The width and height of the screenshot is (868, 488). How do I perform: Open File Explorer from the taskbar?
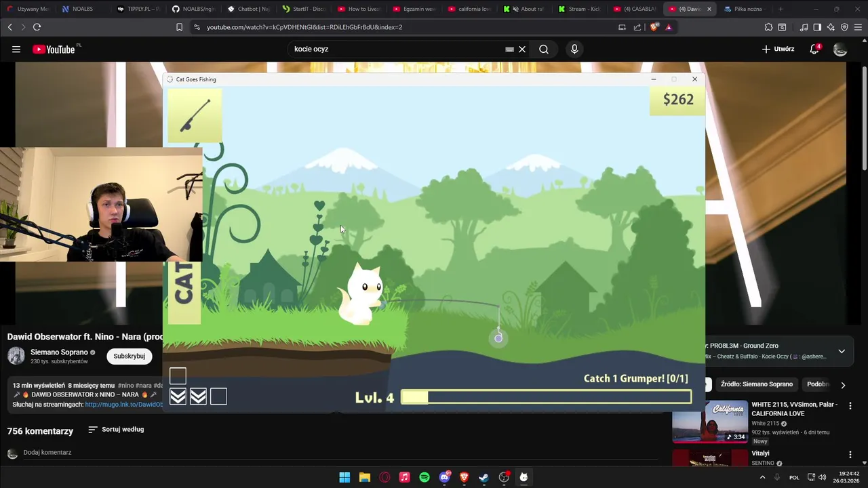pyautogui.click(x=364, y=477)
